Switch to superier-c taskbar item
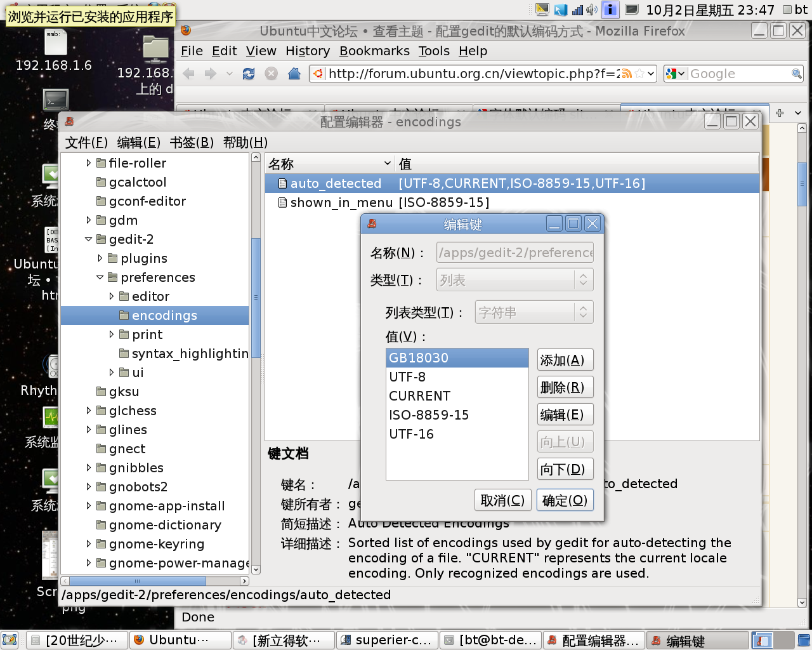The height and width of the screenshot is (650, 812). click(x=388, y=640)
